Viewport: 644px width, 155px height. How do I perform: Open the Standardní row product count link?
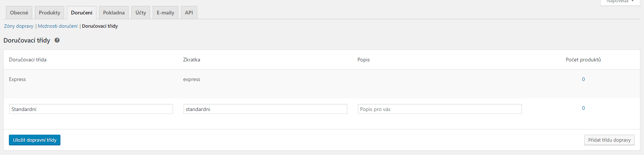583,108
